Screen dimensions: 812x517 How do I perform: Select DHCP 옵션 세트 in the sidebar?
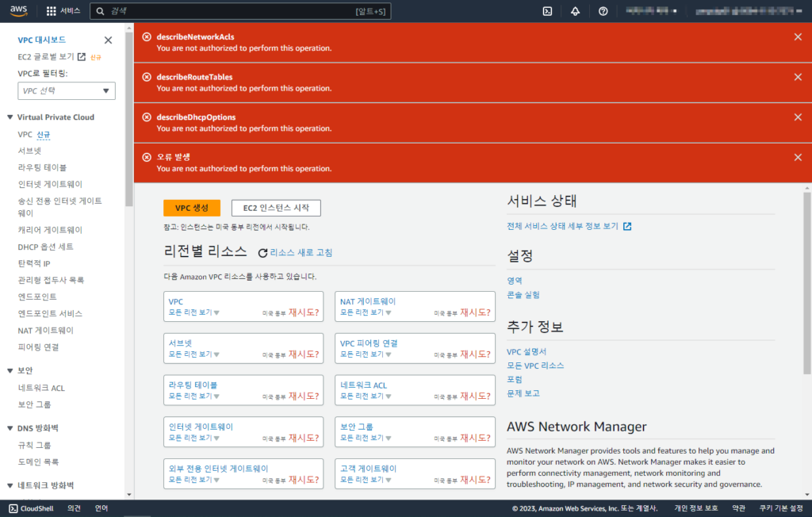(x=45, y=247)
